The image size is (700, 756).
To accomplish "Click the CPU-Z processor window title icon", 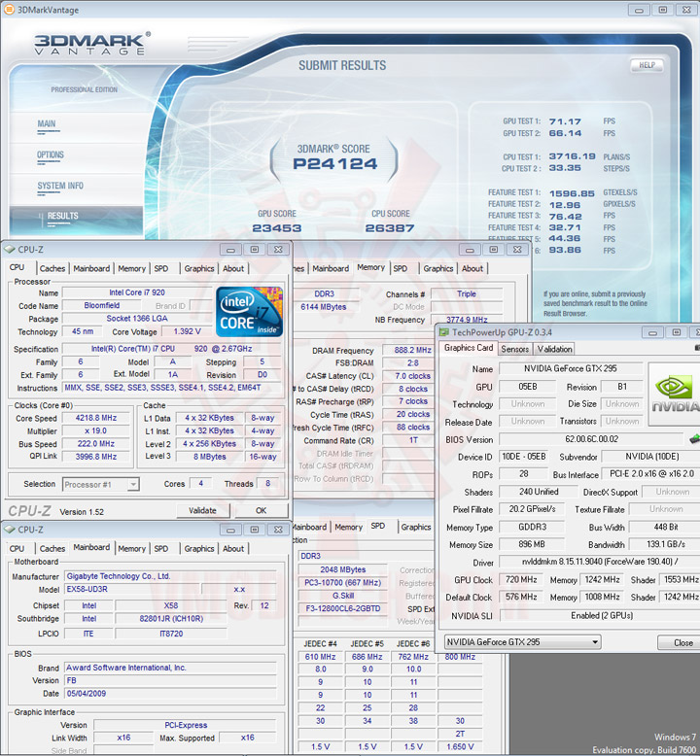I will [x=10, y=250].
